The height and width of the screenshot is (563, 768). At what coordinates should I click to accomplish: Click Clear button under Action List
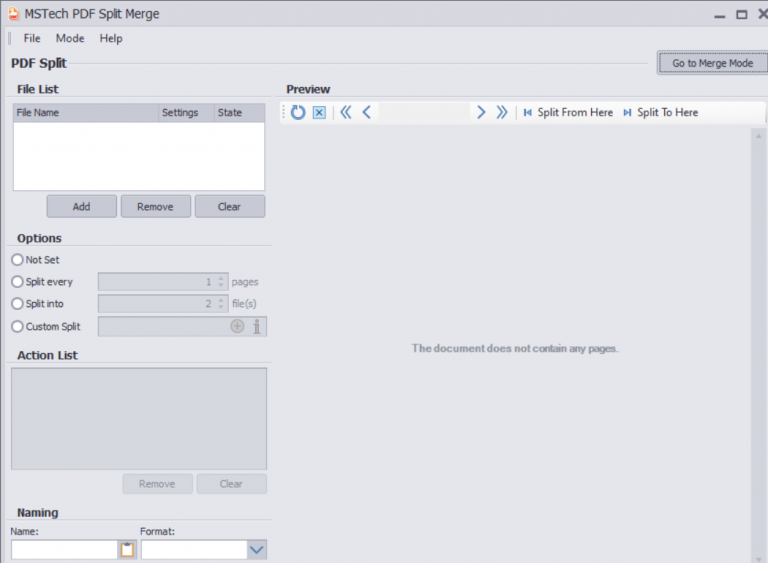(x=232, y=484)
